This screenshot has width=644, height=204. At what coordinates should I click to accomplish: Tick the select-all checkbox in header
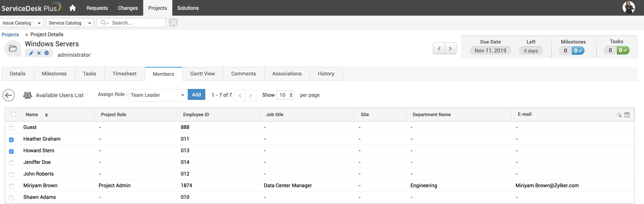pyautogui.click(x=14, y=114)
